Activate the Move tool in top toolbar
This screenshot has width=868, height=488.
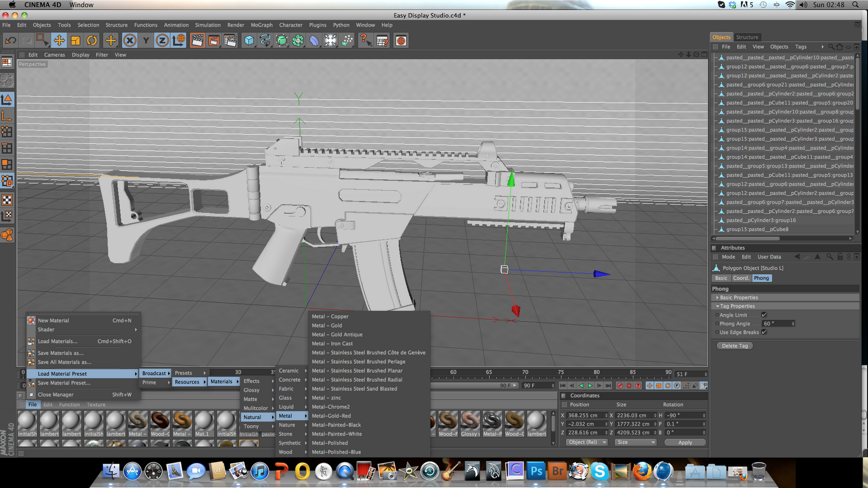point(59,40)
